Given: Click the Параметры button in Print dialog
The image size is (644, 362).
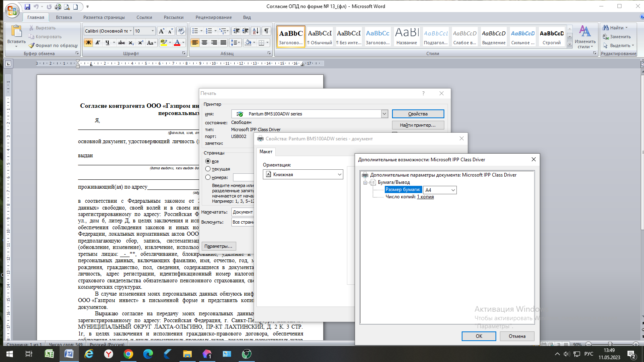Looking at the screenshot, I should (x=218, y=246).
